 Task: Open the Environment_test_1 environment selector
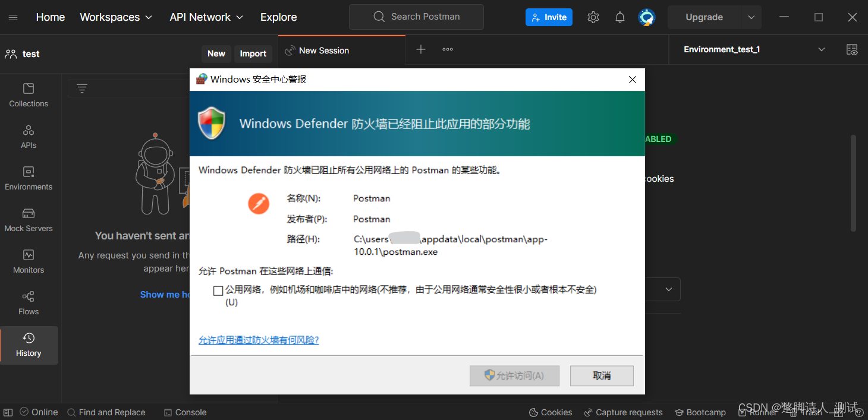(x=754, y=49)
